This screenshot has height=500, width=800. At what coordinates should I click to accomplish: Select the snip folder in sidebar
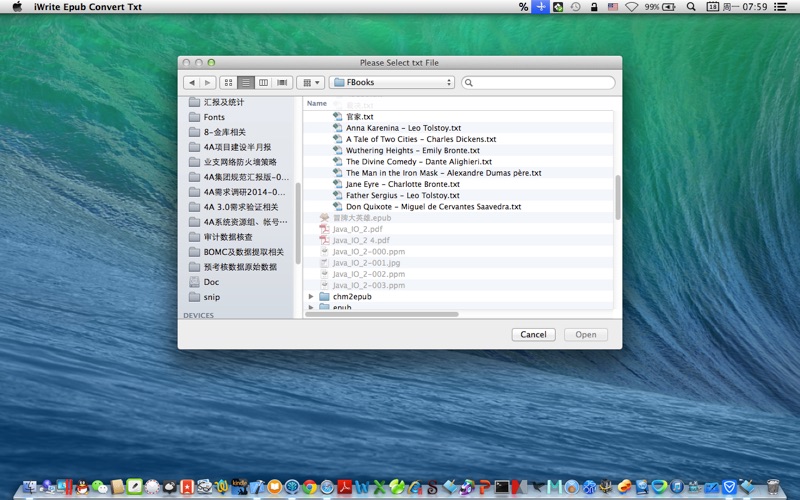tap(211, 297)
